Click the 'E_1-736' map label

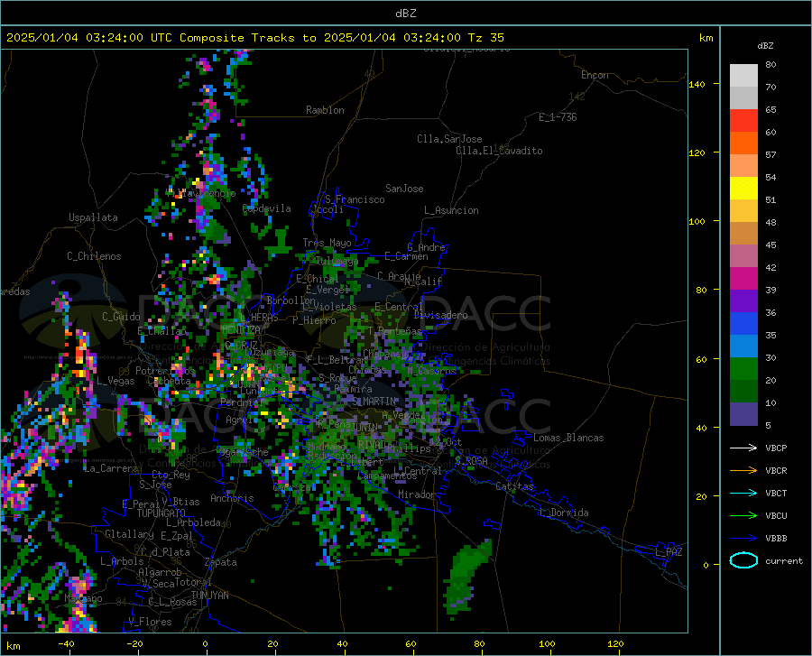click(558, 117)
